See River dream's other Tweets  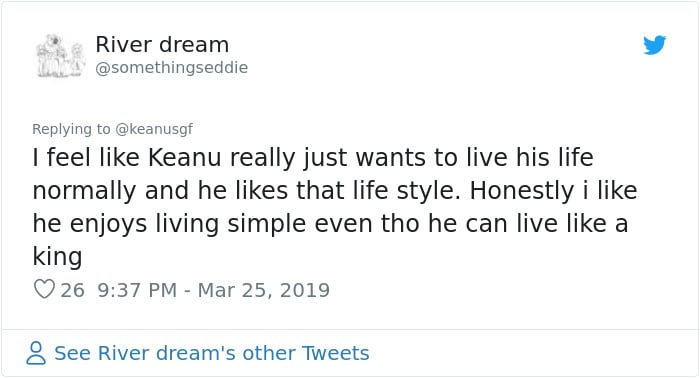pyautogui.click(x=212, y=353)
